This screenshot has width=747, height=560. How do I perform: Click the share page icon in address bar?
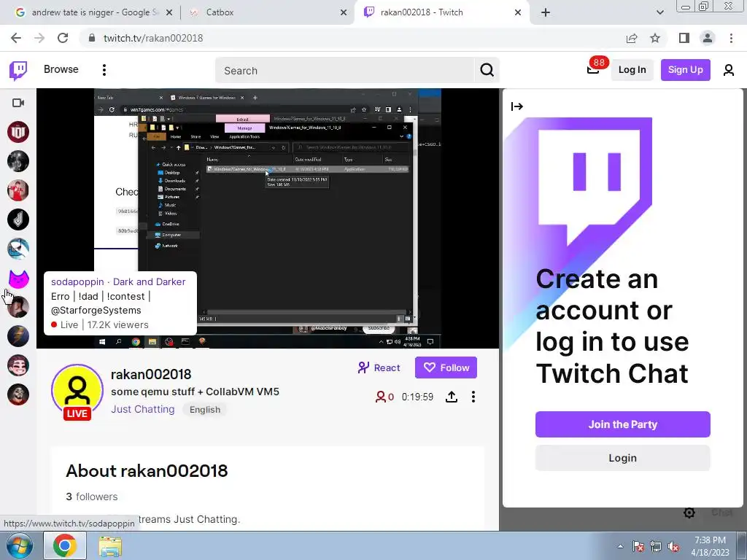click(x=632, y=38)
